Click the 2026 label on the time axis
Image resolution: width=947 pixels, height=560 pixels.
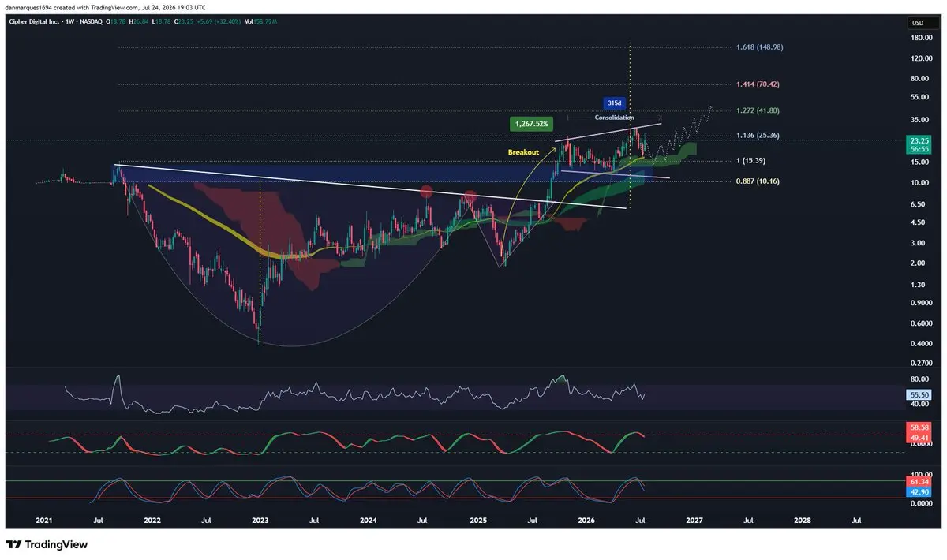click(586, 521)
